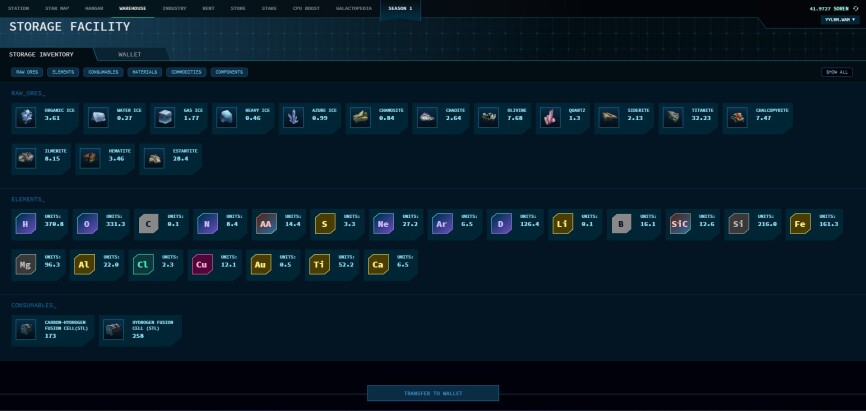Refresh the balance with the reload icon
The height and width of the screenshot is (411, 866).
[856, 9]
